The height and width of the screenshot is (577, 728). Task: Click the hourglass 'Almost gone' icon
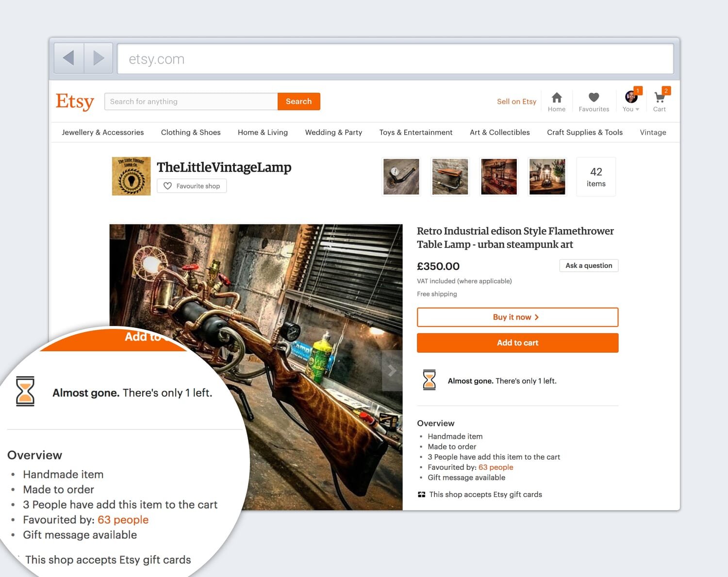point(429,380)
